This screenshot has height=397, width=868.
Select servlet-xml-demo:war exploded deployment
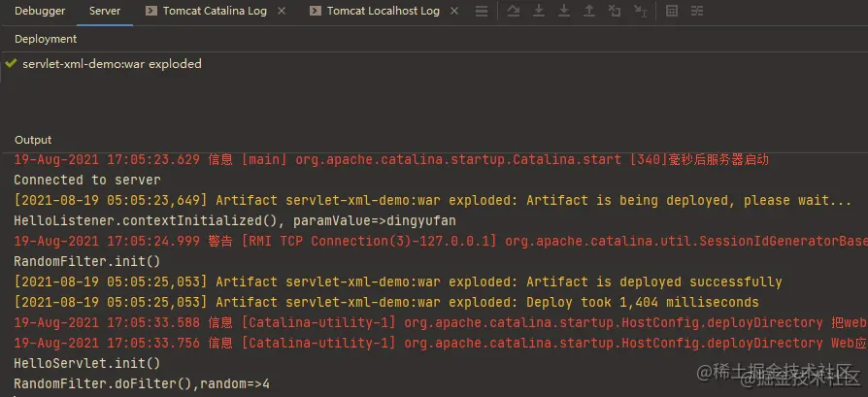pyautogui.click(x=112, y=64)
